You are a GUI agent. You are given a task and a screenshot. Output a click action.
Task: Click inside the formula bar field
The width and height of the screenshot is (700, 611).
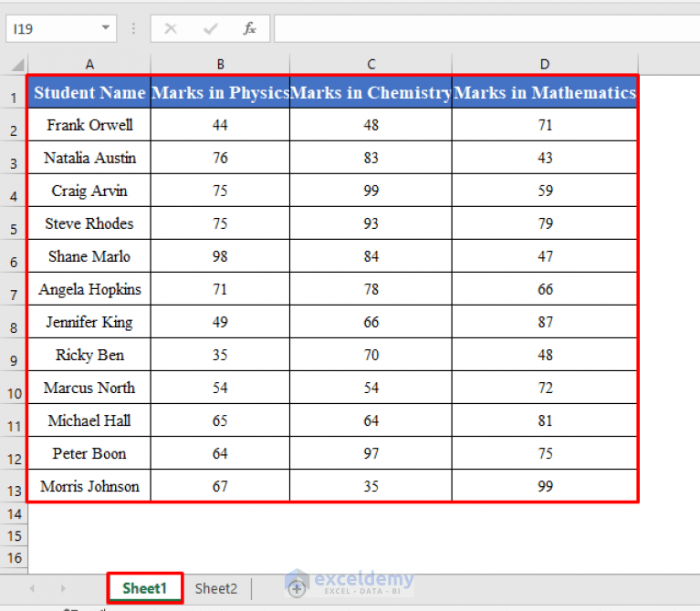tap(487, 29)
